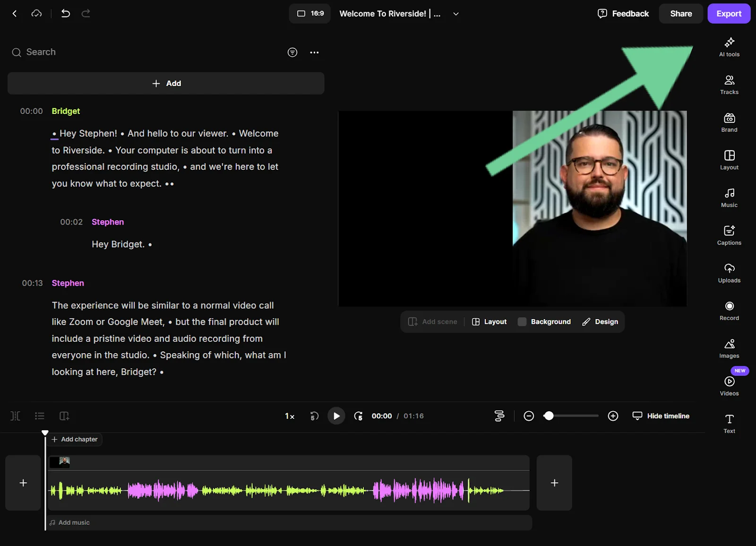
Task: Click the Export button
Action: (729, 14)
